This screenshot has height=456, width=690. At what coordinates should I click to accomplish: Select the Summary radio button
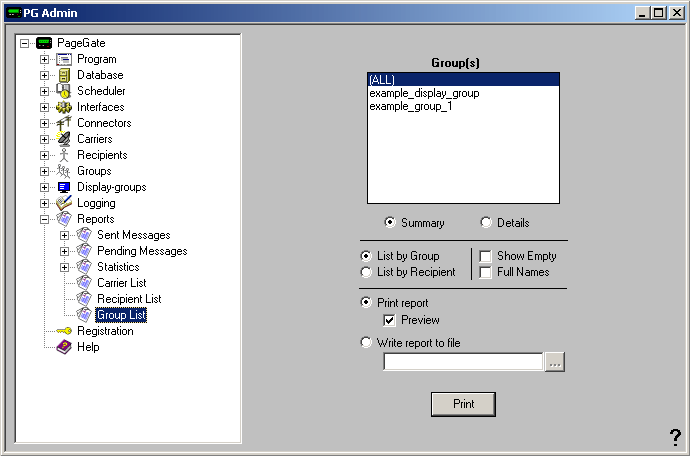coord(390,222)
